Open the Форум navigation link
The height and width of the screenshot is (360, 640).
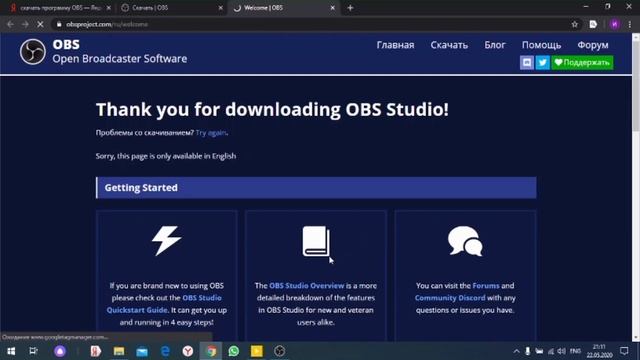click(x=593, y=45)
